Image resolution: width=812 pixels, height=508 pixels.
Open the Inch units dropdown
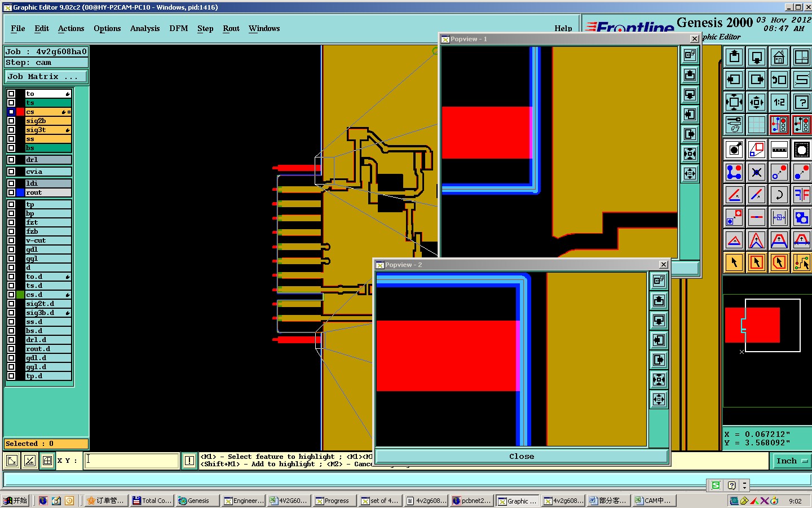point(791,461)
